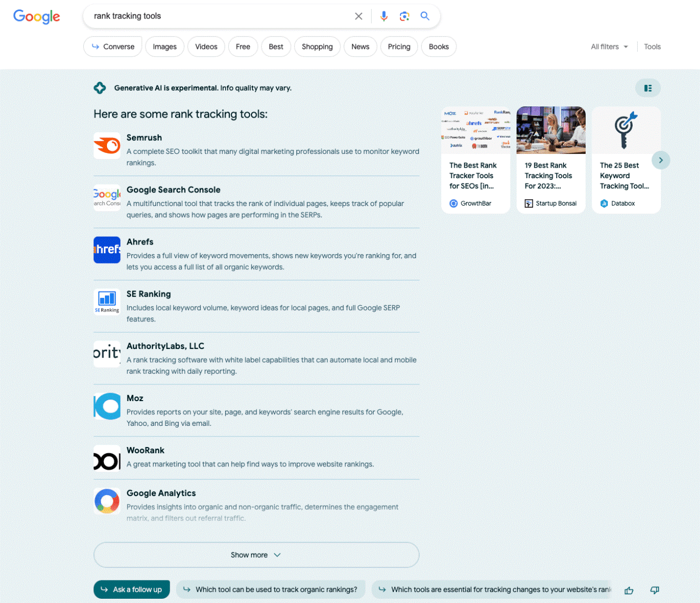
Task: Switch to the Videos tab
Action: 206,47
